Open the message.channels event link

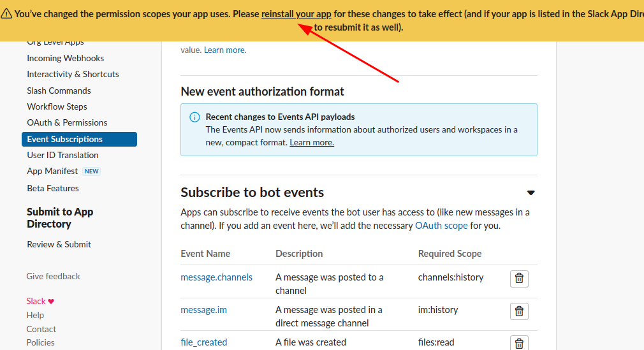[x=216, y=277]
